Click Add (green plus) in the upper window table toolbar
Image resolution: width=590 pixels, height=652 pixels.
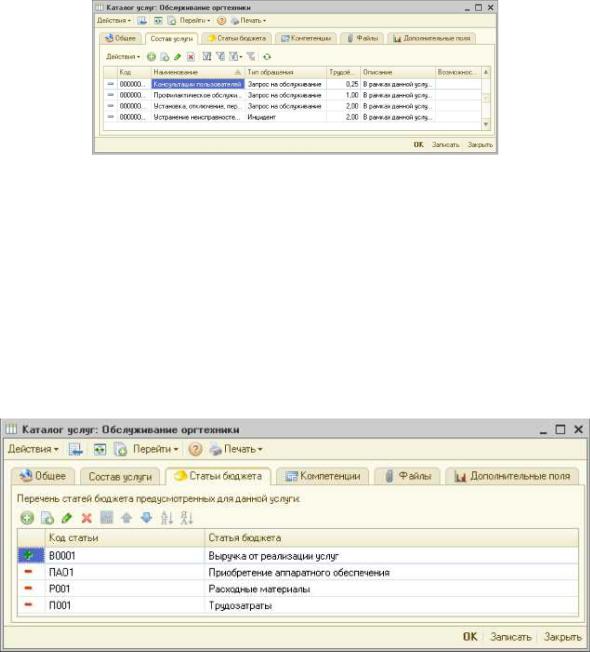(151, 57)
